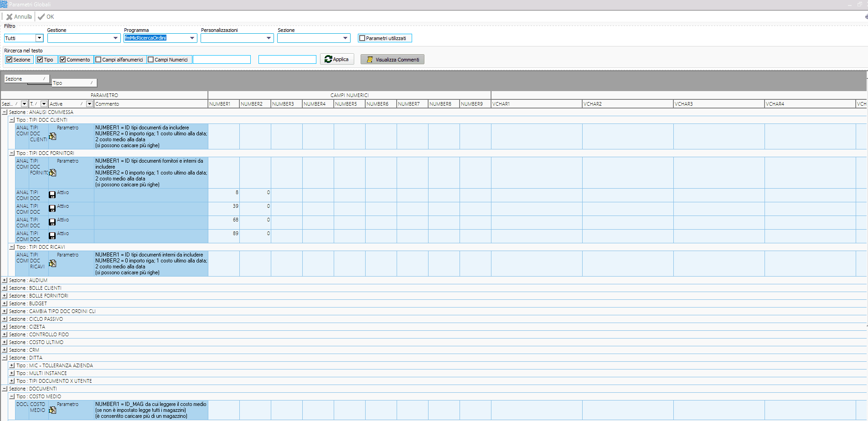Expand Sezione CONTROLLO FIDO
The image size is (868, 421).
[5, 334]
